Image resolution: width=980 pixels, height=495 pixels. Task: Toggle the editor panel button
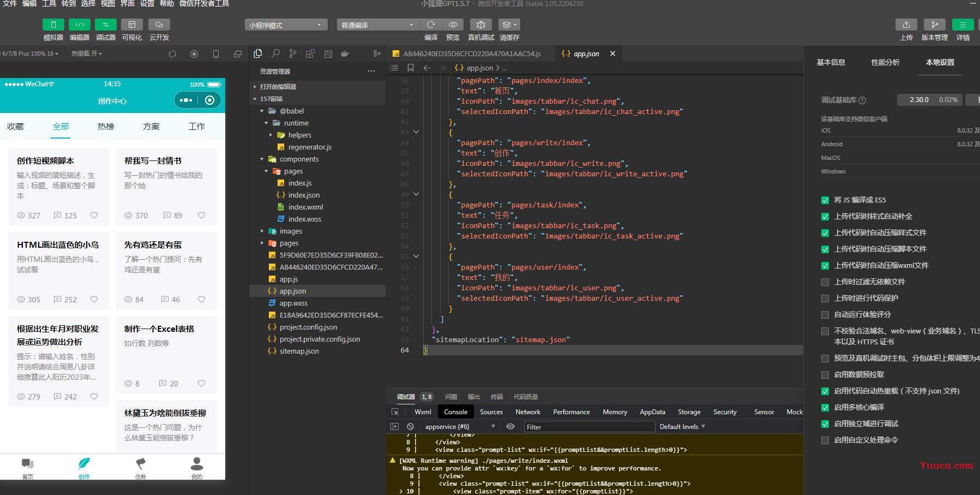click(80, 25)
